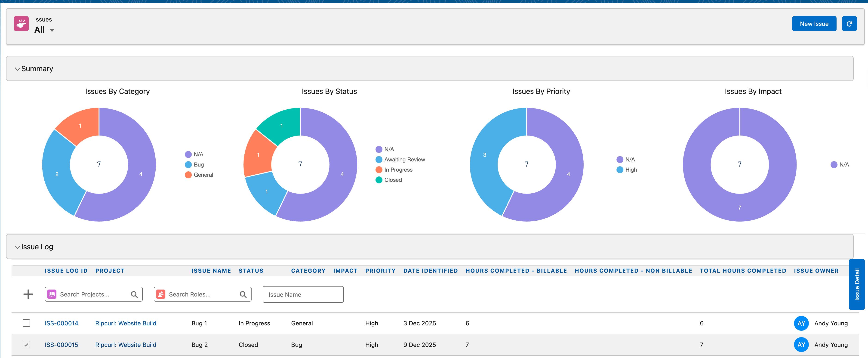Toggle Awaiting Review legend swatch
The image size is (868, 358).
point(379,159)
